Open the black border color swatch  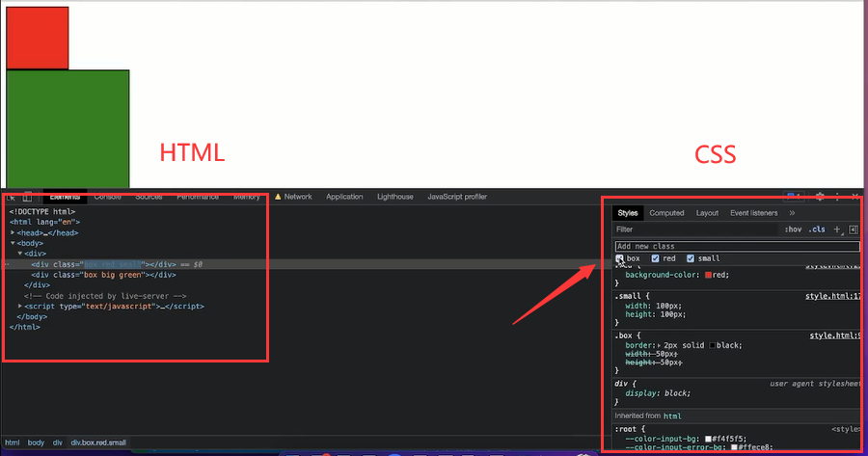tap(713, 345)
